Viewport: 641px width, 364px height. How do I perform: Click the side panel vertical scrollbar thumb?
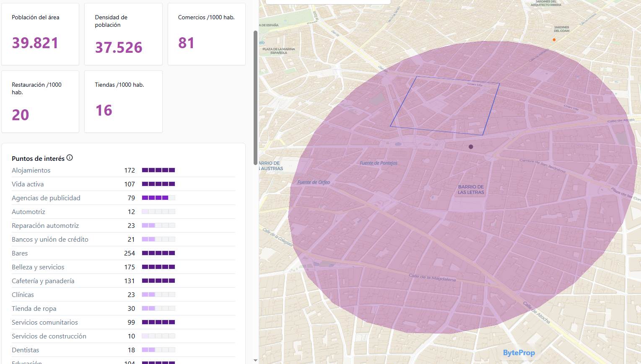click(x=255, y=98)
